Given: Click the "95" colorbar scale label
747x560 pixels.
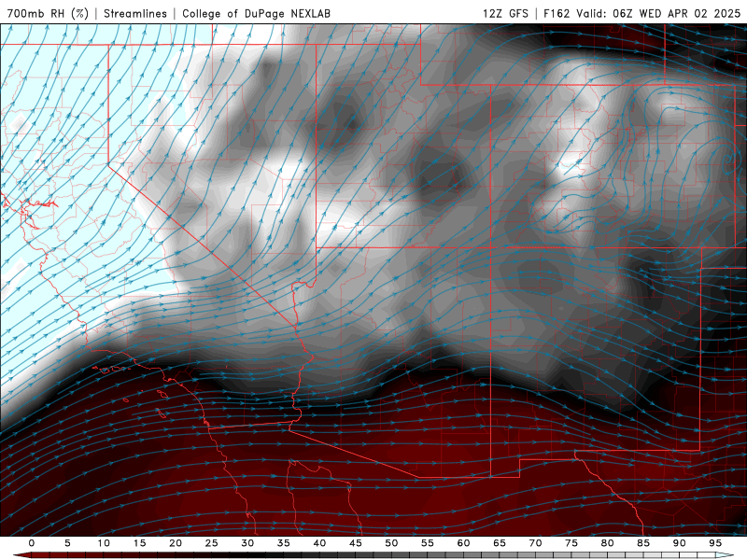Looking at the screenshot, I should tap(715, 543).
